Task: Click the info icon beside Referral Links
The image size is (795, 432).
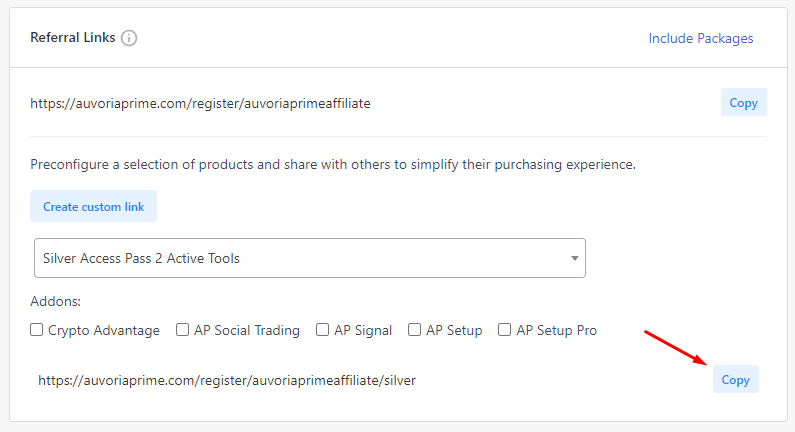Action: tap(129, 38)
